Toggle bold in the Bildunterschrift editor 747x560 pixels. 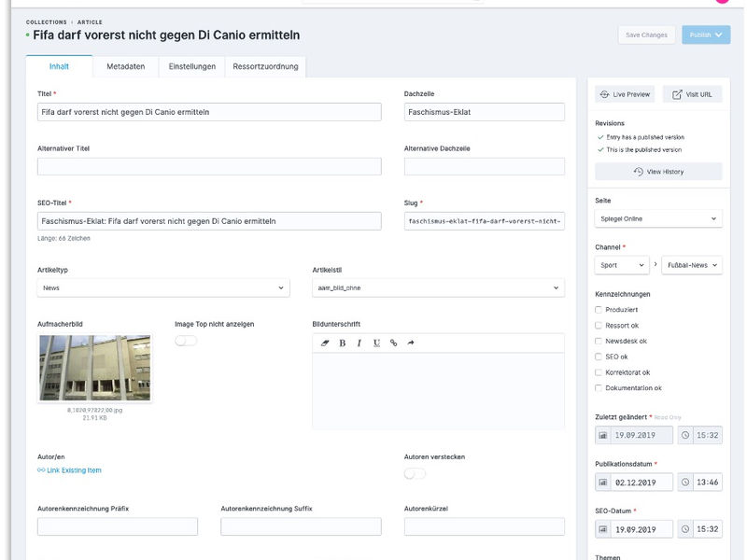(x=343, y=343)
